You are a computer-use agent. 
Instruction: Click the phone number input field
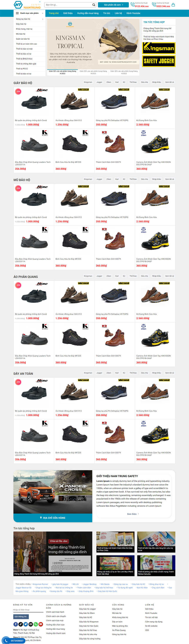[28, 610]
